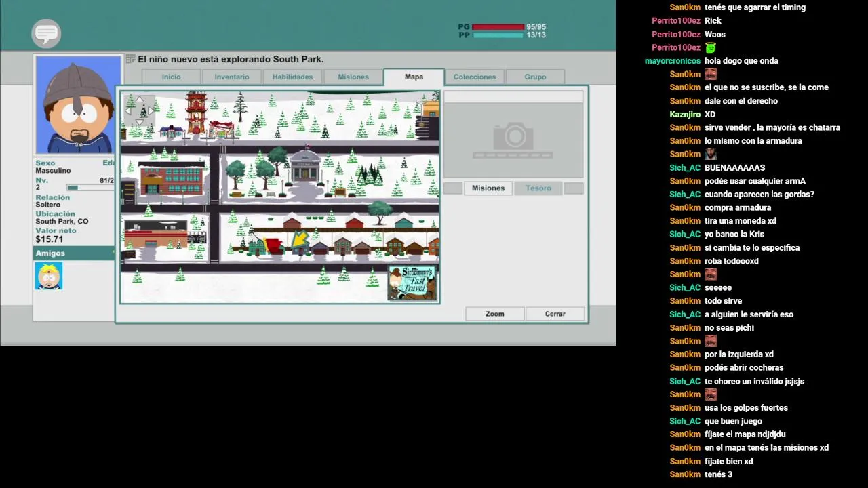Viewport: 868px width, 488px height.
Task: Select the small blue house near the tower
Action: pos(172,131)
